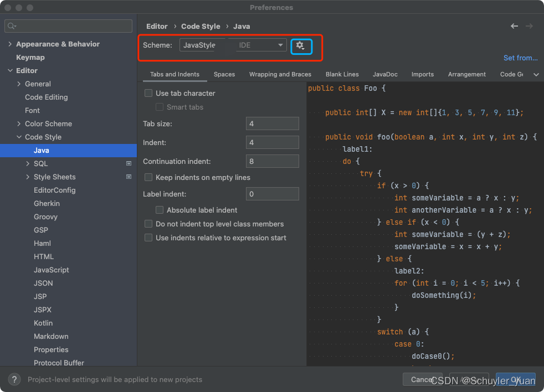Click Code Style in the breadcrumb
Viewport: 544px width, 392px height.
click(201, 27)
